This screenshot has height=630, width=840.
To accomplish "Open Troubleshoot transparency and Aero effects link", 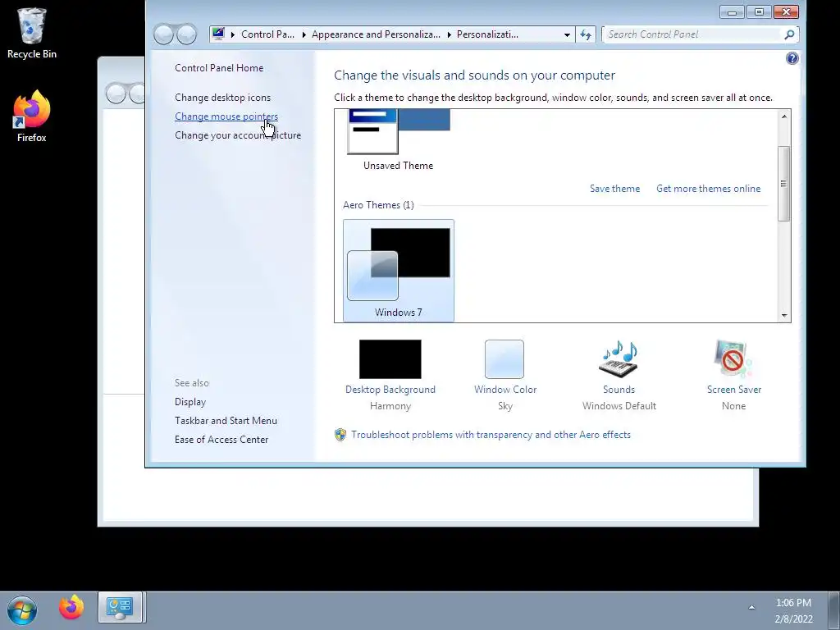I will coord(491,435).
